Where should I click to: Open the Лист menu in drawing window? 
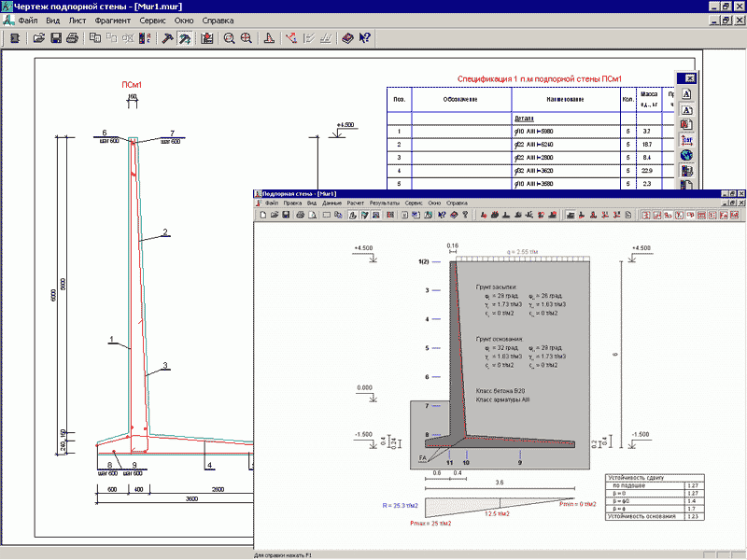click(78, 19)
